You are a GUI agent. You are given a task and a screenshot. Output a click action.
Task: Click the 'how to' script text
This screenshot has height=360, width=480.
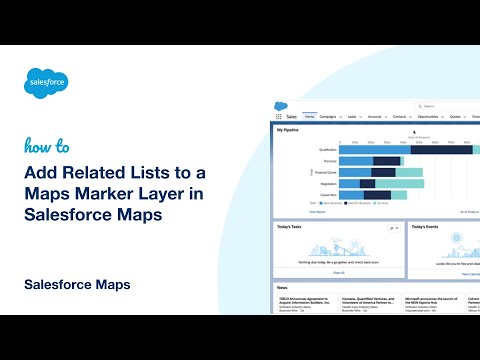(47, 146)
